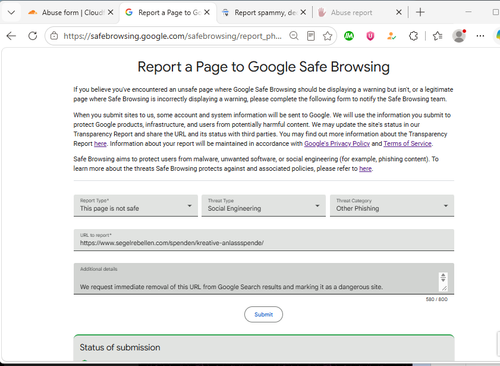Open immersive reader view icon
The width and height of the screenshot is (500, 366).
tap(311, 36)
